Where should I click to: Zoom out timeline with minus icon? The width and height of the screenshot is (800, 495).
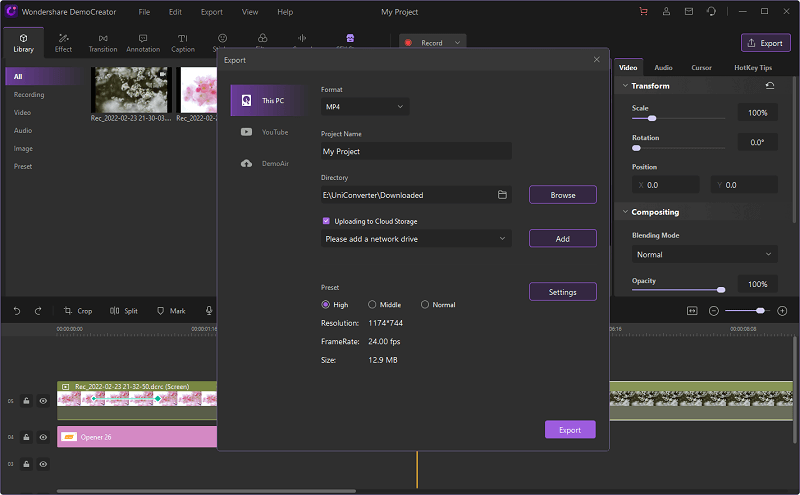pyautogui.click(x=714, y=311)
